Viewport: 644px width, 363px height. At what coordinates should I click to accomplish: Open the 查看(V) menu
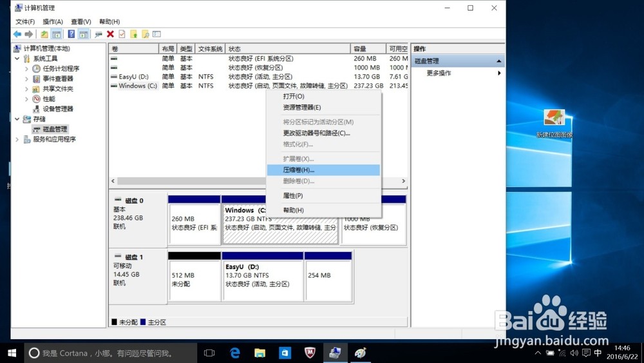(x=81, y=21)
